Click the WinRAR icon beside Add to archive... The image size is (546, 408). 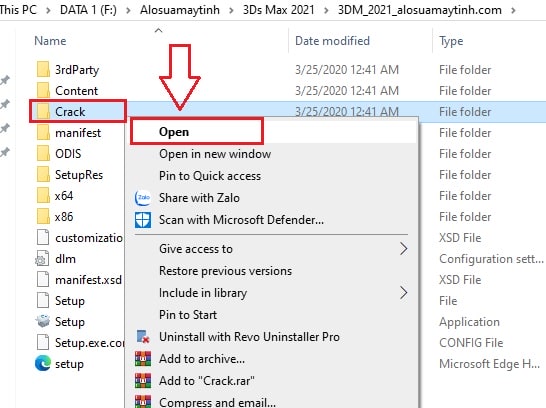tap(143, 359)
